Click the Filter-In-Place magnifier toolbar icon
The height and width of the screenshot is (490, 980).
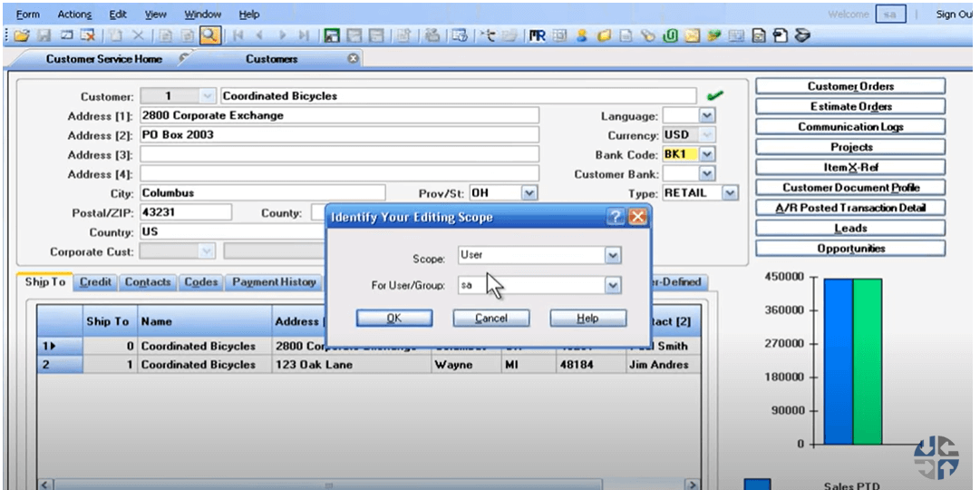(x=209, y=35)
